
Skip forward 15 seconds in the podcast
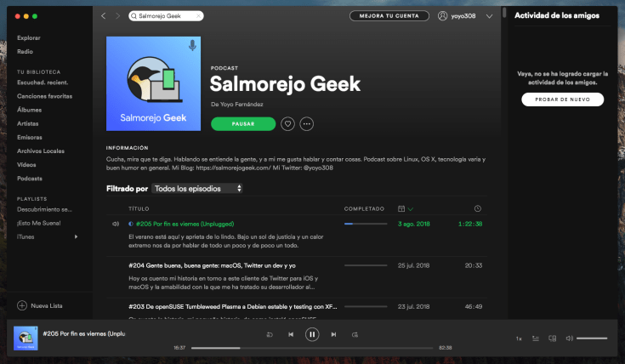pyautogui.click(x=355, y=335)
